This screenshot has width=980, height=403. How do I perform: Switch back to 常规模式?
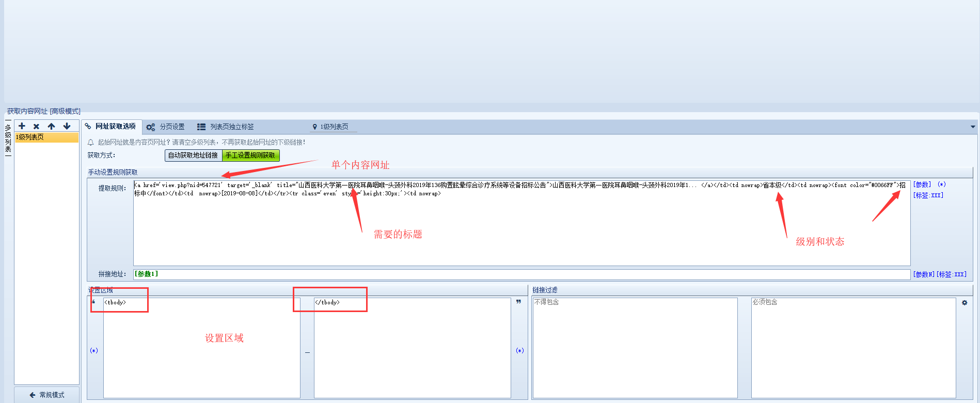47,395
